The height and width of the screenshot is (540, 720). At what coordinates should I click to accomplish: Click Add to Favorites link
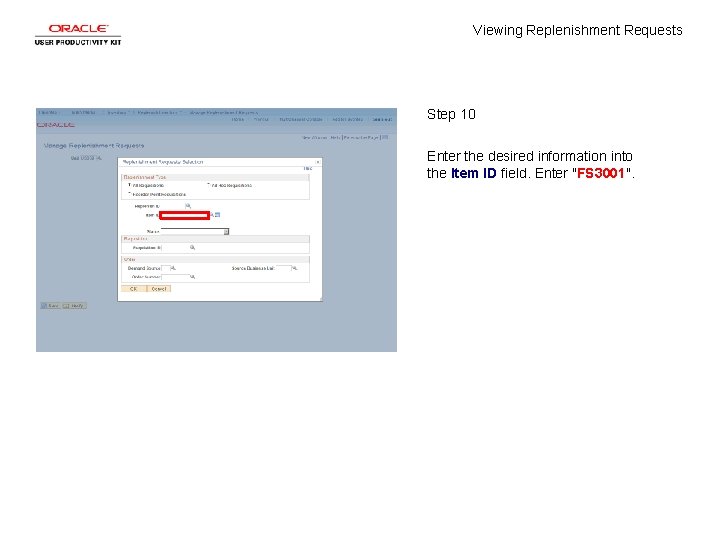click(348, 119)
